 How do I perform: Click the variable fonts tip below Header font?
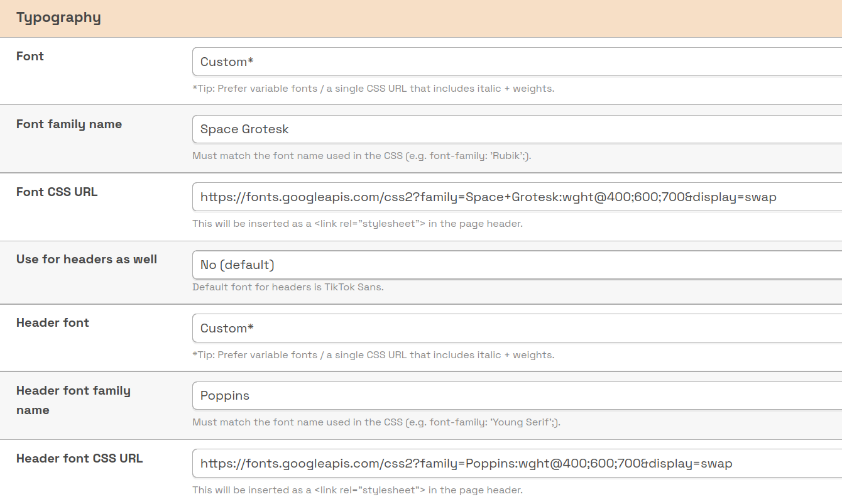(373, 355)
